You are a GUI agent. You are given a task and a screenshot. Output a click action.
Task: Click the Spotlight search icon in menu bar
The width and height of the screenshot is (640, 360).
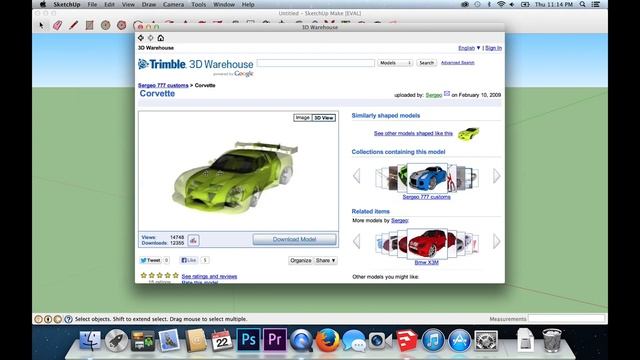tap(582, 4)
